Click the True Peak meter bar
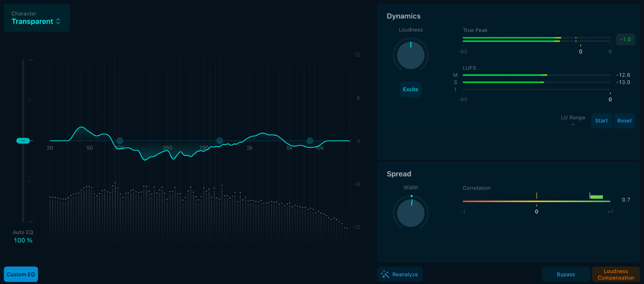Viewport: 644px width, 284px height. coord(536,39)
